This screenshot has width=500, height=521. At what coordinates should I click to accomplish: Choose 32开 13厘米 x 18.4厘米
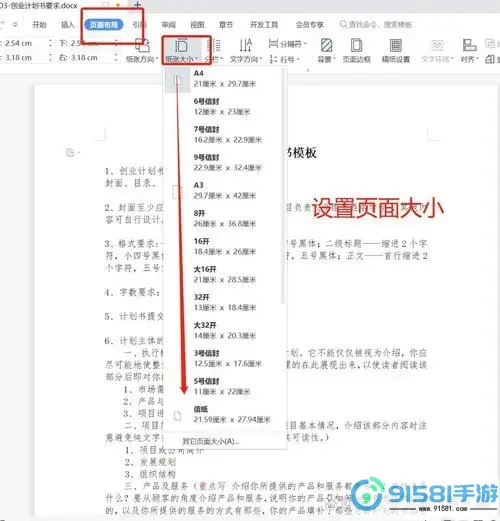(223, 303)
